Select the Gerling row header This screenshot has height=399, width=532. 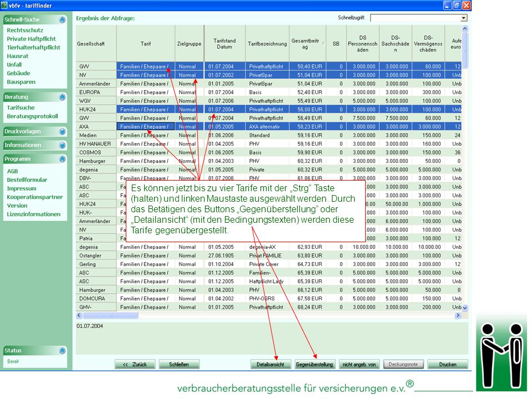coord(96,264)
